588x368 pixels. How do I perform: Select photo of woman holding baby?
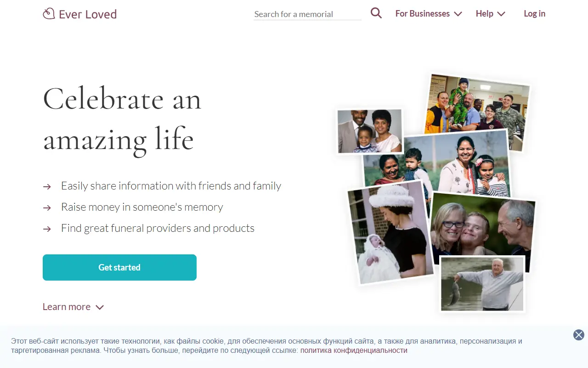(390, 232)
